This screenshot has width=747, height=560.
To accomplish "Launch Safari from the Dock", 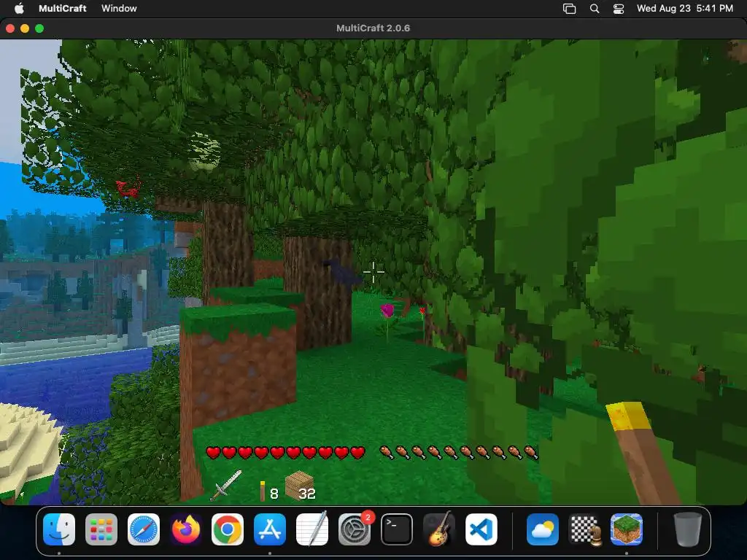I will 144,529.
